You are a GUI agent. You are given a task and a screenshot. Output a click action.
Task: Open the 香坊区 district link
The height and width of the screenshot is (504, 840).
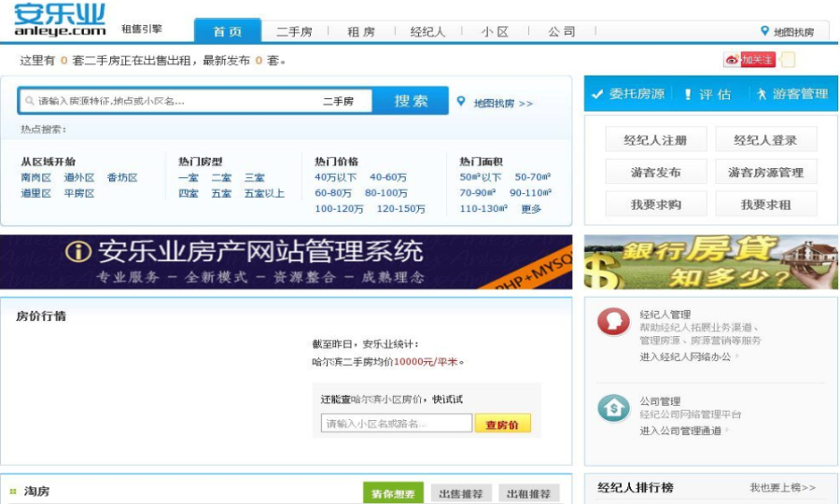[x=122, y=177]
